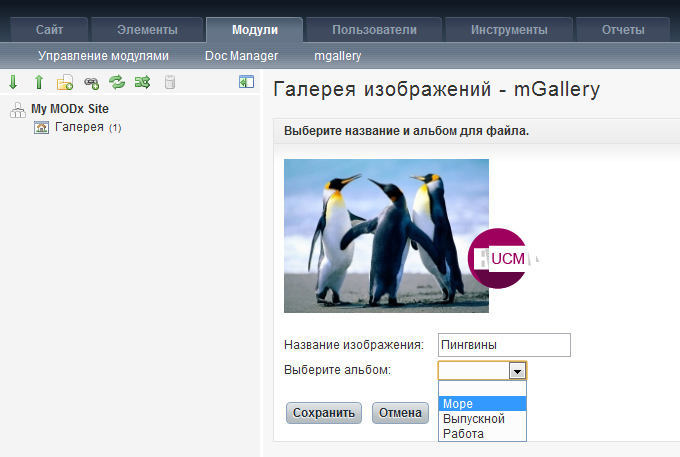Viewport: 680px width, 457px height.
Task: Click the expand tree down-arrow icon
Action: (13, 82)
